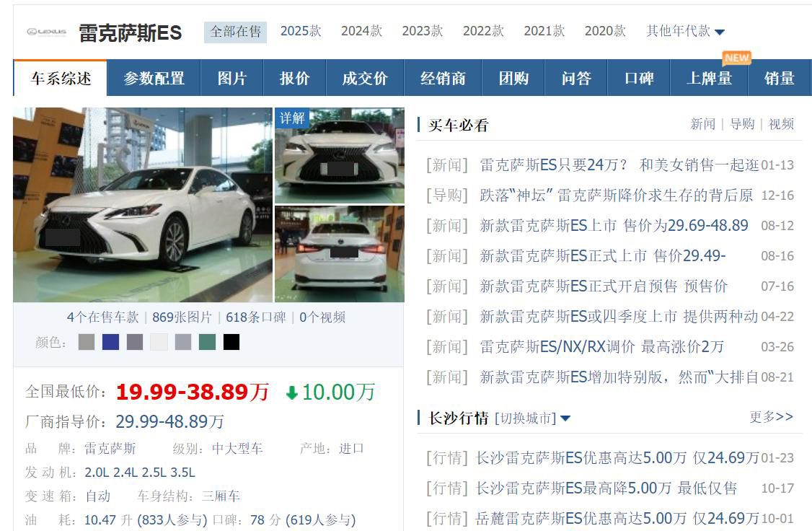Select the 全部在售 filter
812x531 pixels.
point(236,32)
